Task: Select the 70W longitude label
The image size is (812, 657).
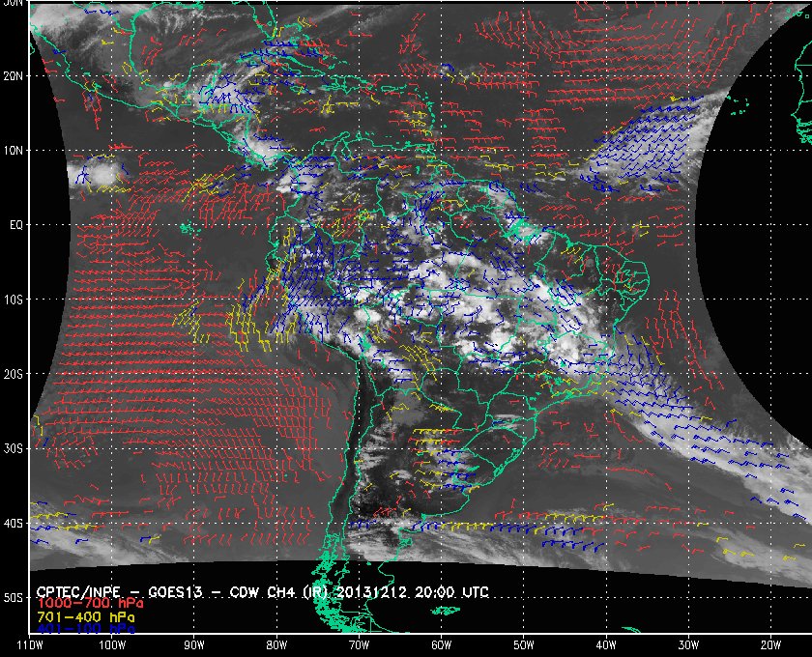Action: [359, 645]
